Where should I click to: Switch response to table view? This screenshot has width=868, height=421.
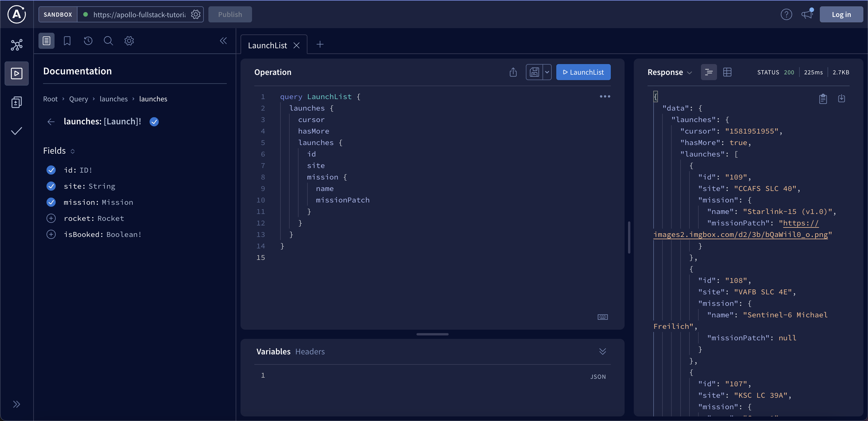[727, 72]
